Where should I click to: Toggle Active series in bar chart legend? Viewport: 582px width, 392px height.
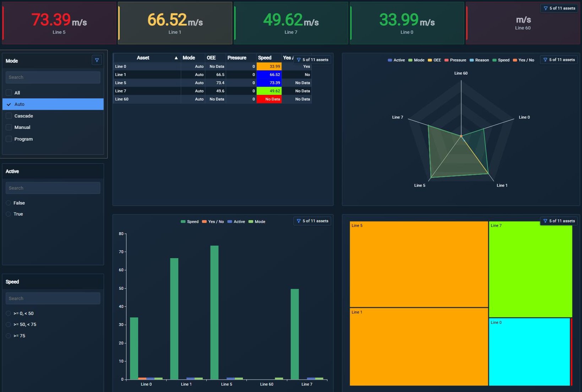(236, 222)
